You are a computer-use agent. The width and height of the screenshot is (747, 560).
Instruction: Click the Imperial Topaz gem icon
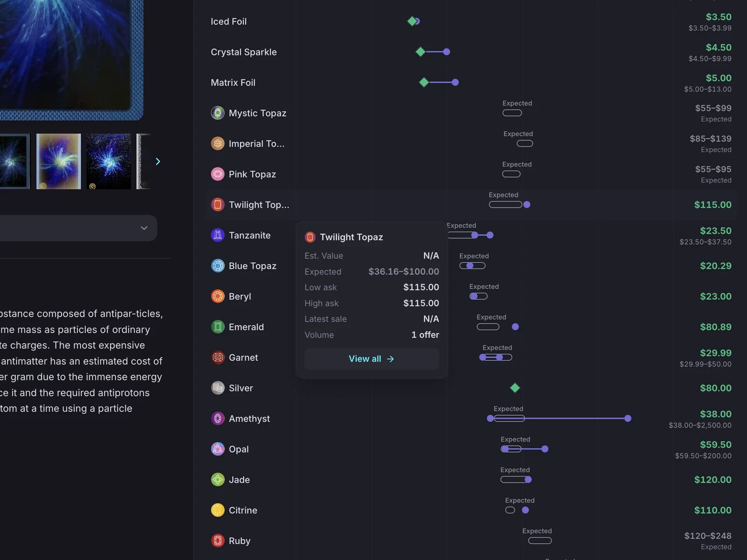click(x=218, y=143)
